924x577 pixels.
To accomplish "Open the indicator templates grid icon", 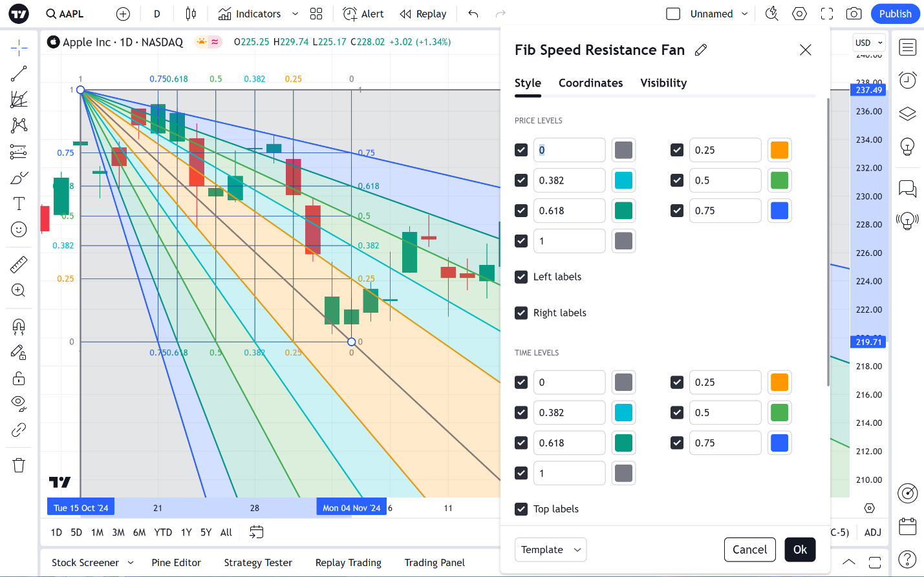I will point(316,14).
